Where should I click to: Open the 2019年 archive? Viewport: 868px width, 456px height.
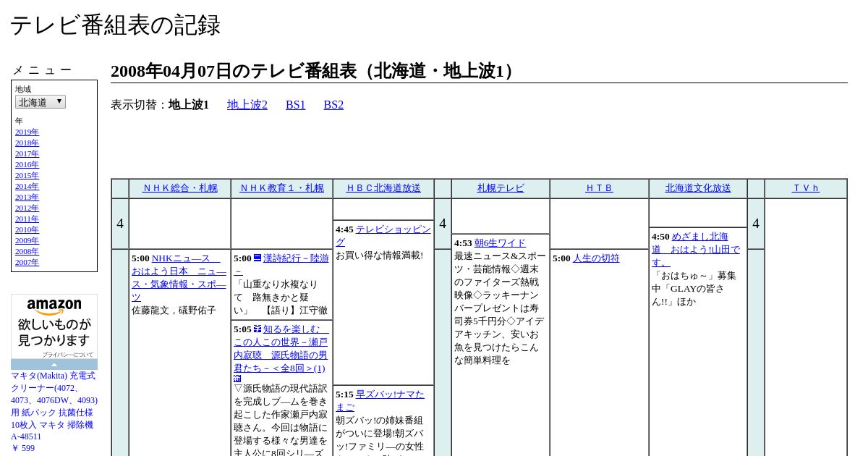[x=27, y=132]
